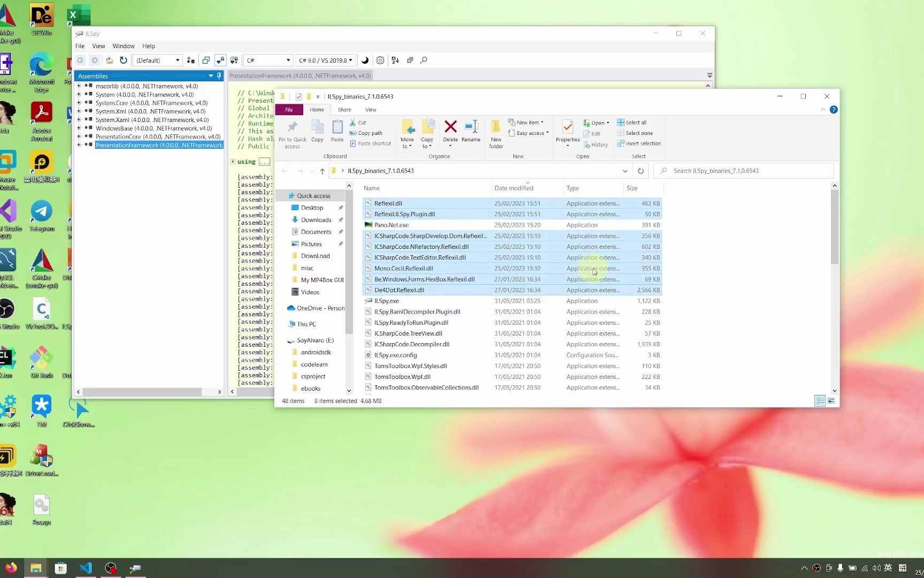Open the ILSpy Help menu
Screen dimensions: 924x578
coord(149,46)
